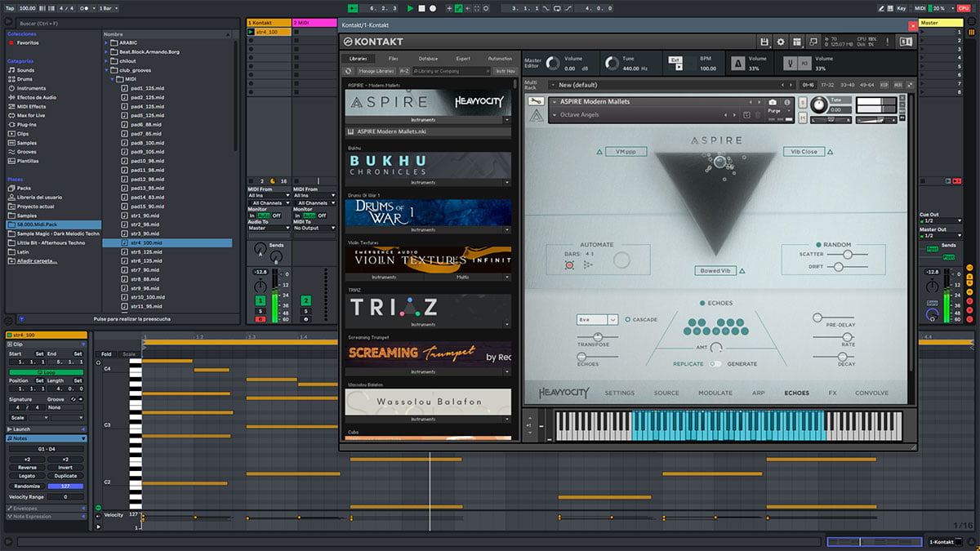This screenshot has height=551, width=980.
Task: Click the Duplicate button in Notes panel
Action: [65, 476]
